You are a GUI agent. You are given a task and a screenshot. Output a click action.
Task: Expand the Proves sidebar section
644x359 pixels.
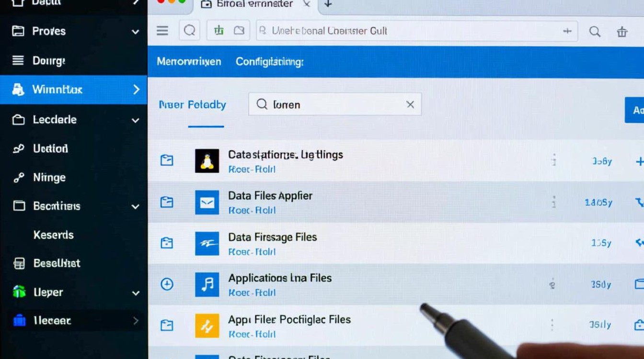[x=135, y=32]
